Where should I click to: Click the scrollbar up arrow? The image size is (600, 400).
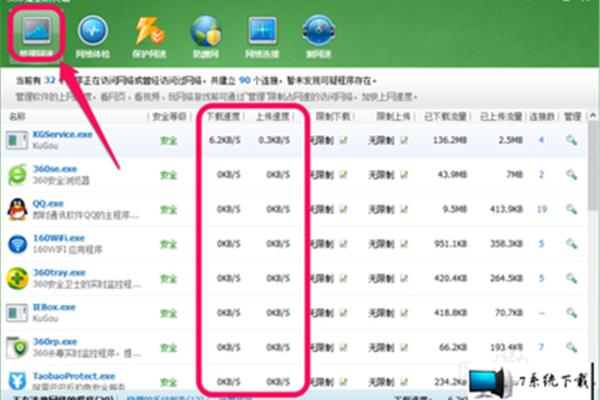(x=593, y=115)
